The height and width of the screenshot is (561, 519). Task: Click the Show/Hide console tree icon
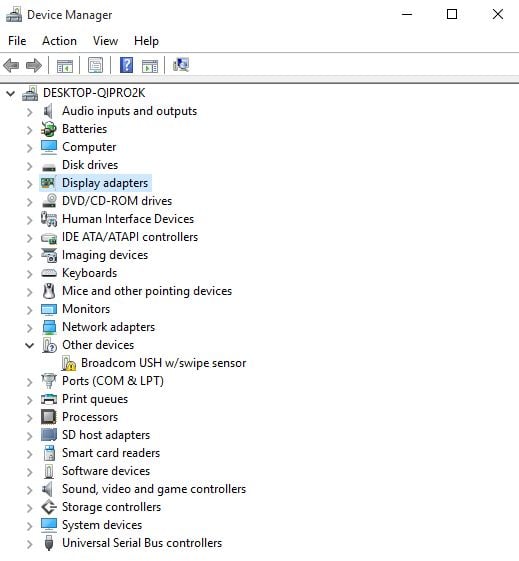click(65, 66)
